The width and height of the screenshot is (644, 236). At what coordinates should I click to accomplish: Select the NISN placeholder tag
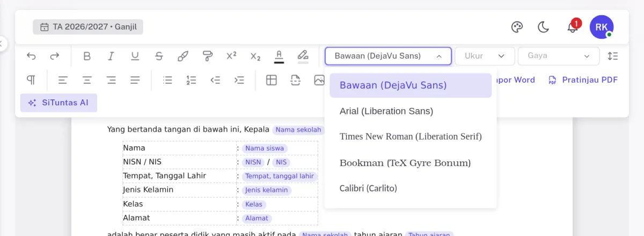click(x=253, y=162)
